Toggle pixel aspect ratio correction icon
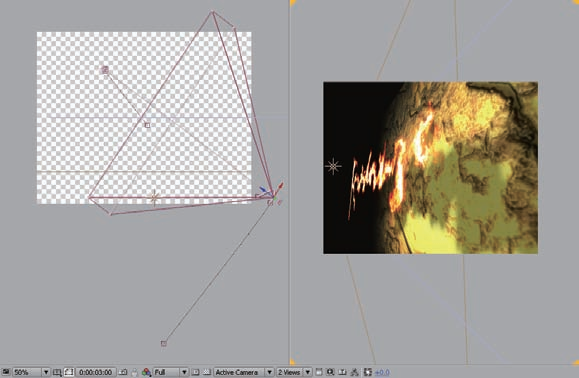The height and width of the screenshot is (378, 579). point(319,372)
